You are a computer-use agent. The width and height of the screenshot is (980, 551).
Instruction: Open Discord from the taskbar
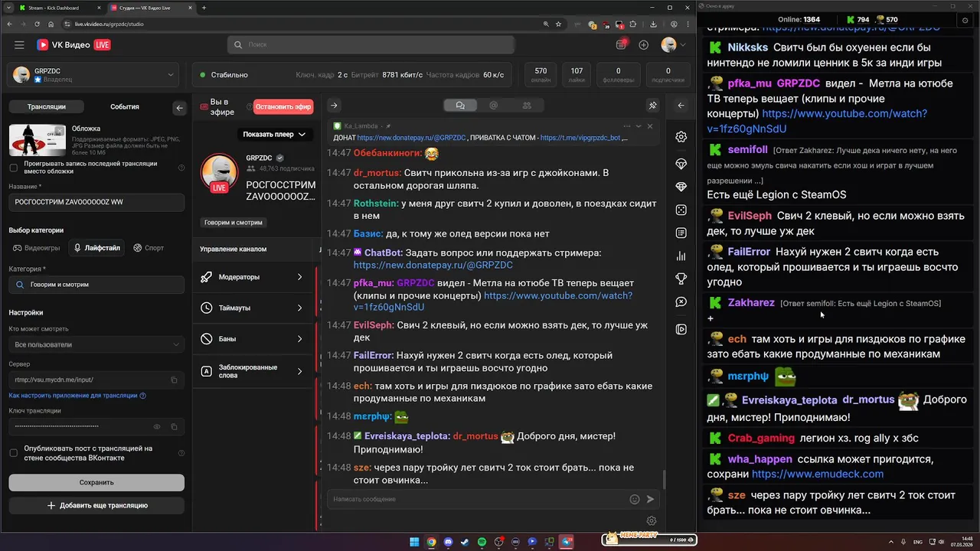point(447,542)
